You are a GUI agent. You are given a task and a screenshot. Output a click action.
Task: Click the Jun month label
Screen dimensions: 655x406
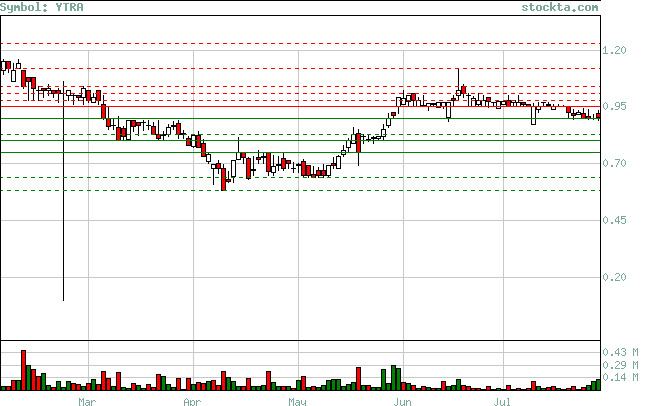click(x=402, y=402)
